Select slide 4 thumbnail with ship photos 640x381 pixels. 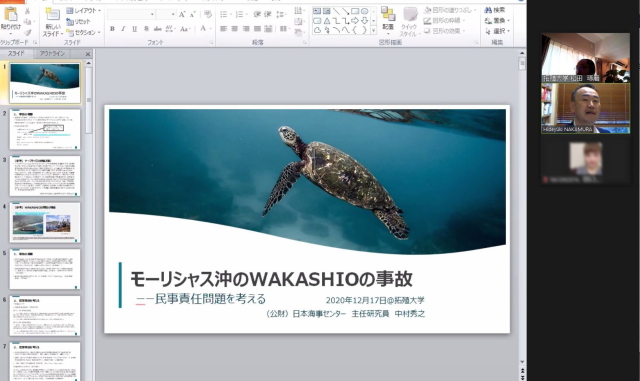point(45,223)
